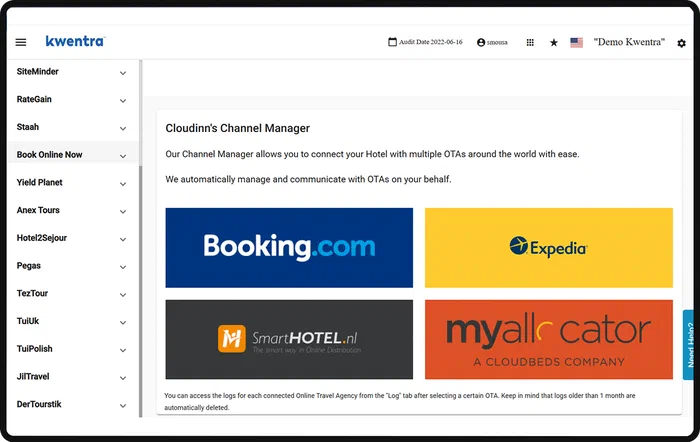Click the Need Help side tab
This screenshot has width=700, height=442.
point(688,345)
